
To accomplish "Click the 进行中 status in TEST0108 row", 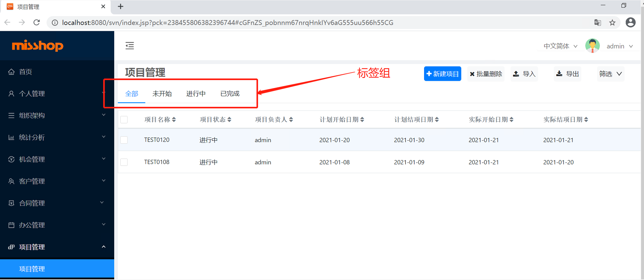I will tap(209, 162).
